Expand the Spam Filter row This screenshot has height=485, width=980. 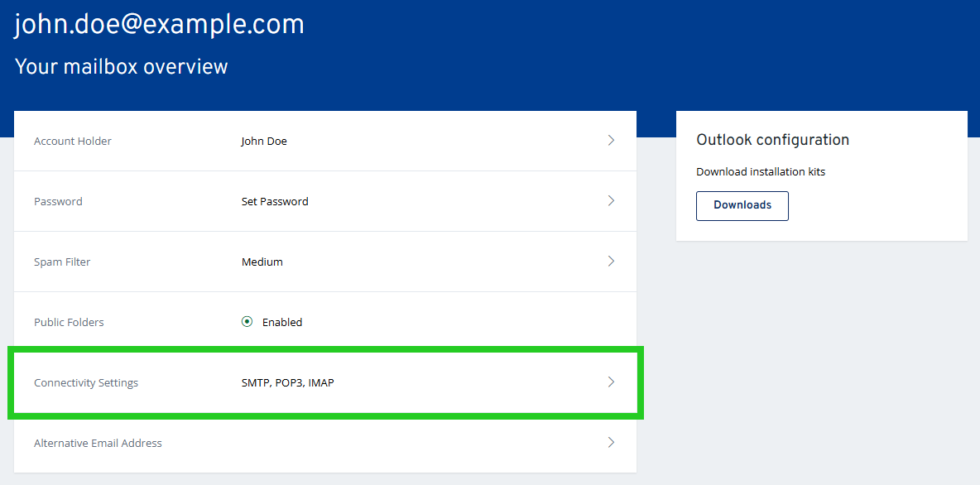tap(611, 261)
